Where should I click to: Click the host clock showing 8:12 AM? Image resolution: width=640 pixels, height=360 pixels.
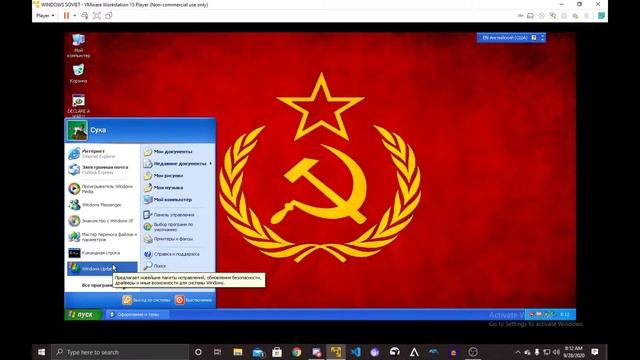pos(573,352)
